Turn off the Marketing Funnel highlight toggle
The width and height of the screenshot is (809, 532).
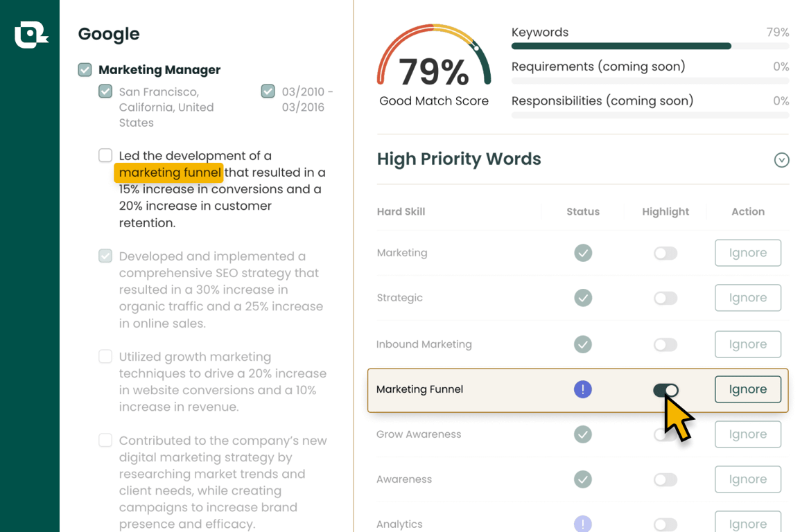666,390
